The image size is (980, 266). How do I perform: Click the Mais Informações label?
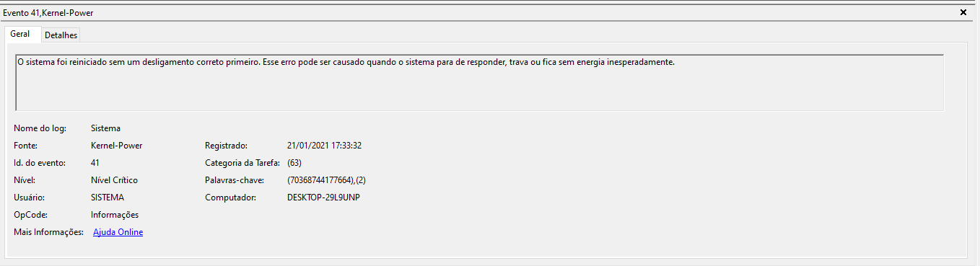(49, 232)
